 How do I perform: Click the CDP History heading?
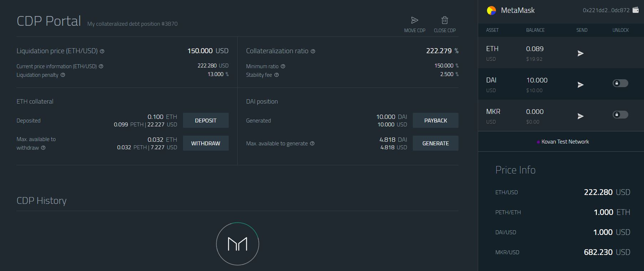coord(41,201)
